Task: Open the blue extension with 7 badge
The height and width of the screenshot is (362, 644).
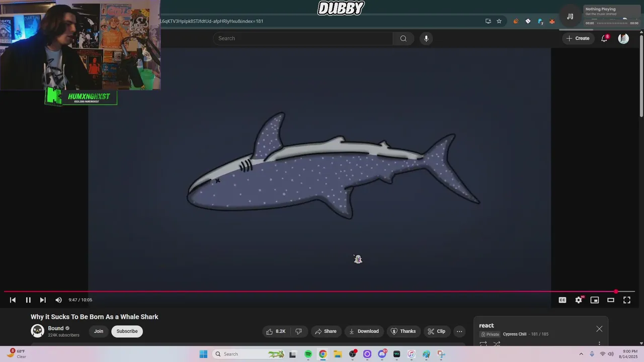Action: (x=540, y=21)
